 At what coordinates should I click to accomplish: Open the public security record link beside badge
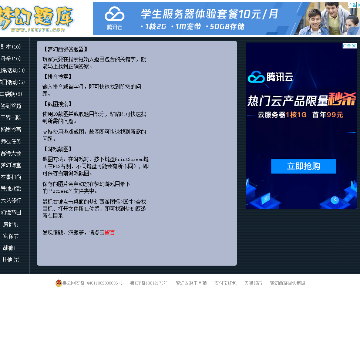tap(92, 283)
